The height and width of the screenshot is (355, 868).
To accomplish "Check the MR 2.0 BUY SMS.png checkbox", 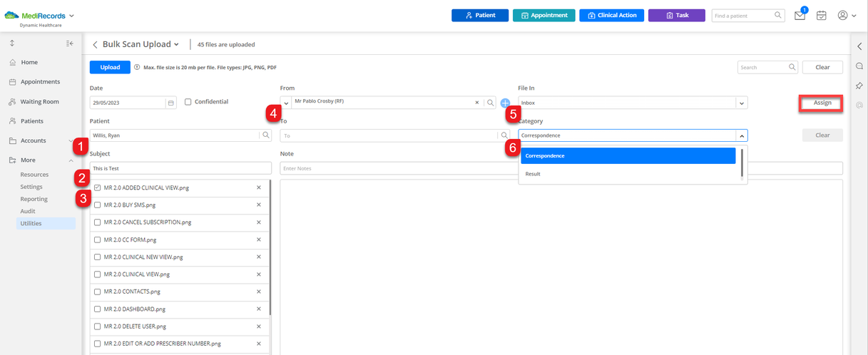I will coord(98,205).
